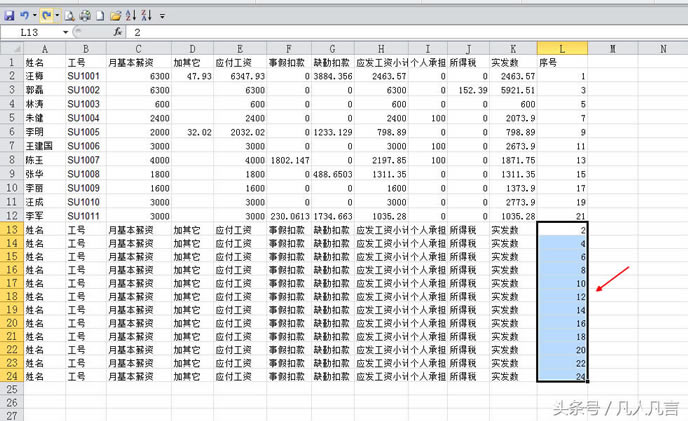
Task: Expand the Name Box dropdown arrow
Action: [x=67, y=32]
